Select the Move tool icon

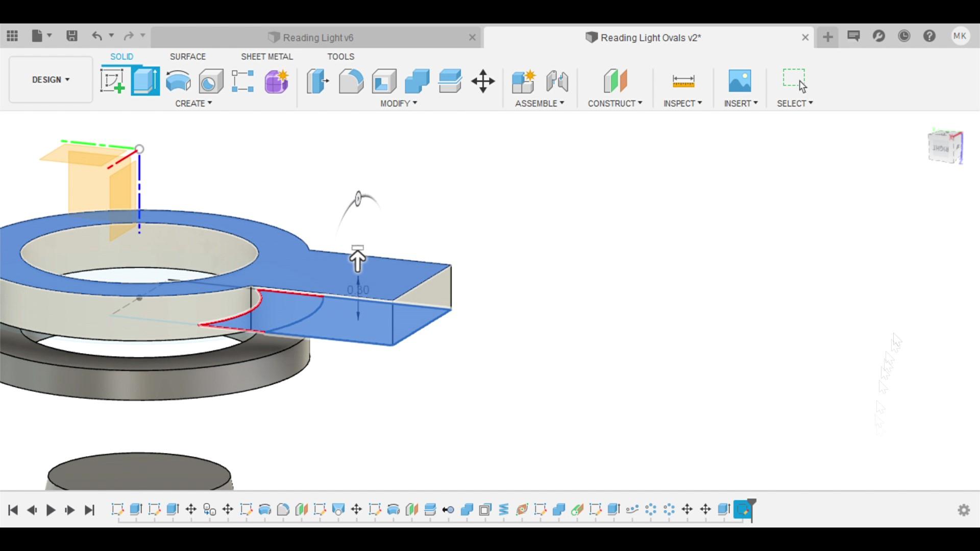483,81
